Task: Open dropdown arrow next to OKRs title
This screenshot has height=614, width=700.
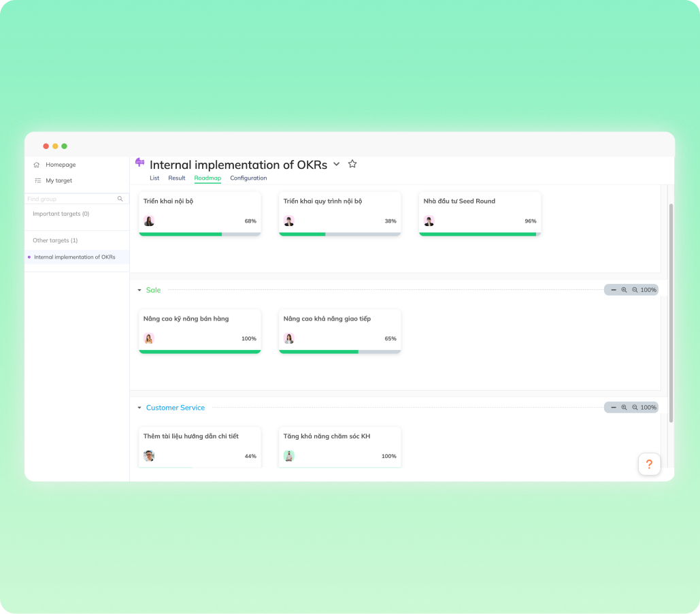Action: (x=337, y=165)
